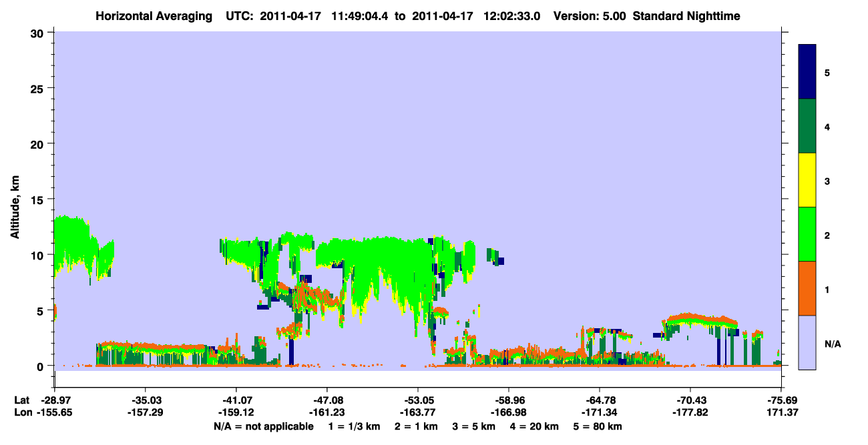Click 'Version: 5.00' in the title

tap(589, 16)
